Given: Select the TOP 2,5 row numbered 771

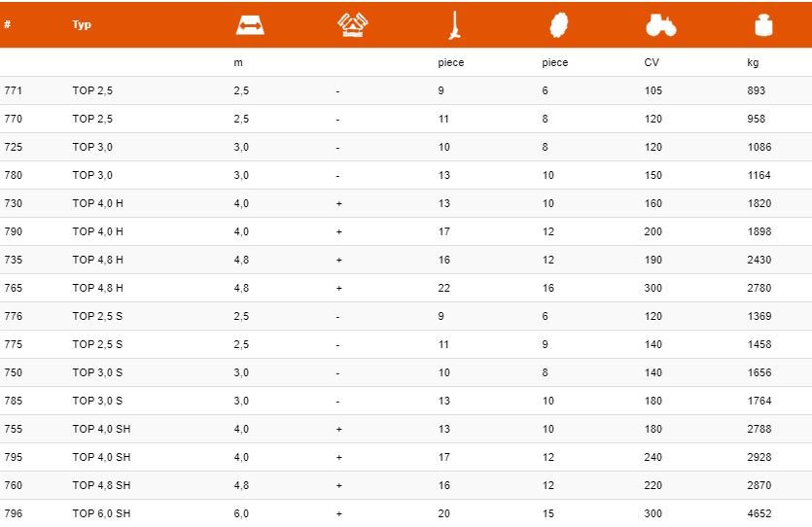Looking at the screenshot, I should [92, 90].
